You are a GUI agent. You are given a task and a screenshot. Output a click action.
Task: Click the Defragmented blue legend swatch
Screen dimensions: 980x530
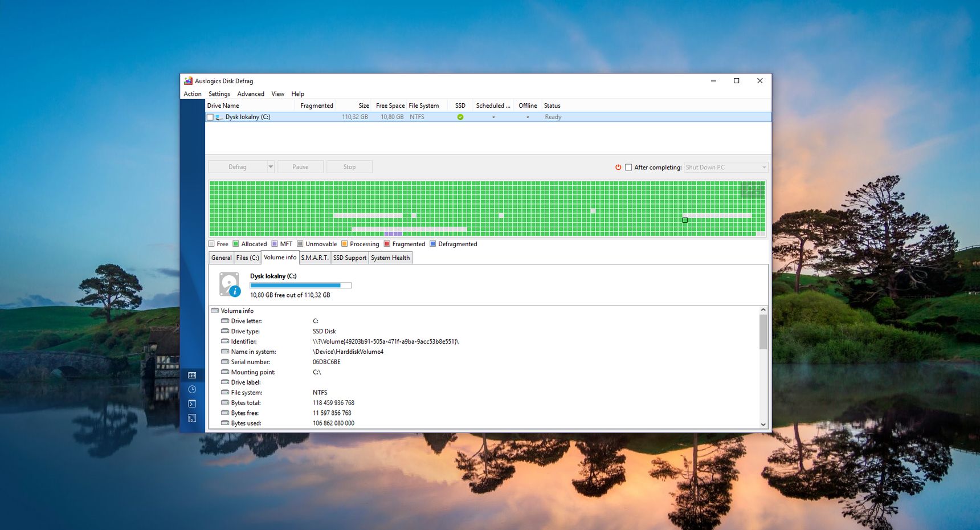(x=433, y=244)
